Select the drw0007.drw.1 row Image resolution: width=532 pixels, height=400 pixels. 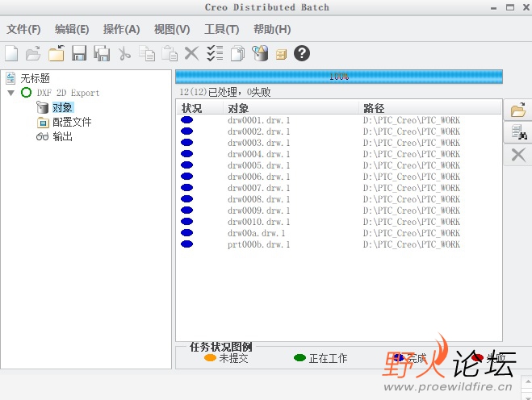339,188
